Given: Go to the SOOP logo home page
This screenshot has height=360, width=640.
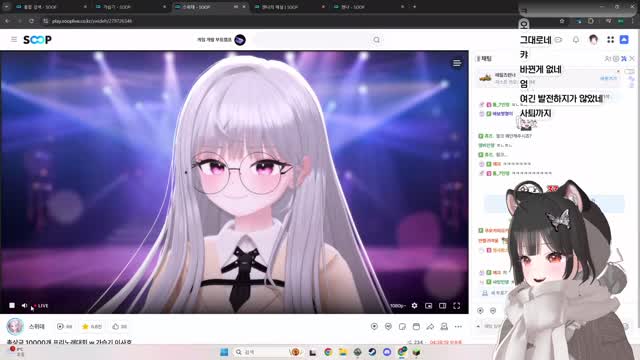Looking at the screenshot, I should pyautogui.click(x=37, y=40).
